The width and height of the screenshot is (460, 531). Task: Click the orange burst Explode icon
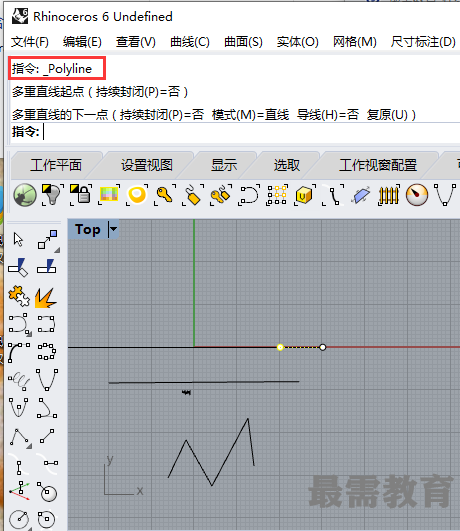click(46, 298)
